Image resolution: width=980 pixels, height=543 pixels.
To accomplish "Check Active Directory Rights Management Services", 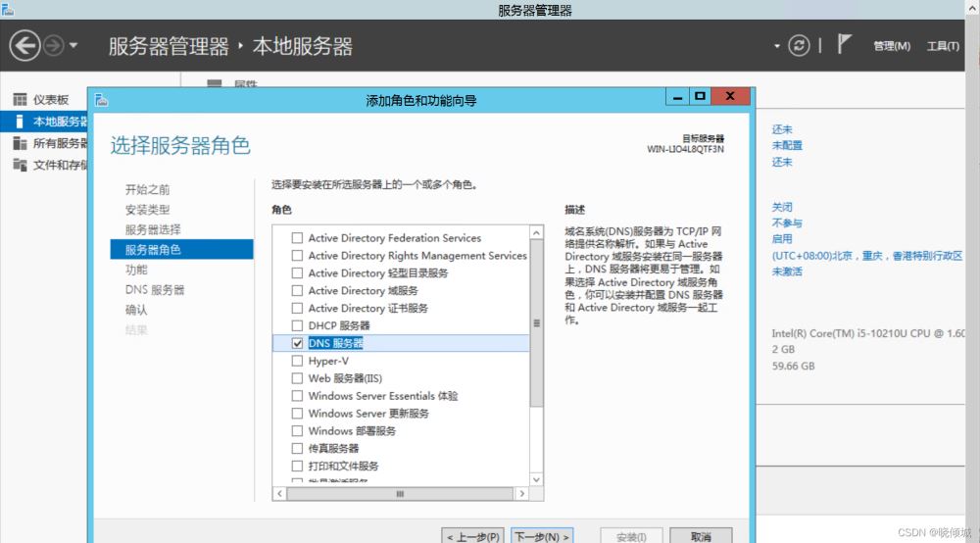I will (297, 256).
